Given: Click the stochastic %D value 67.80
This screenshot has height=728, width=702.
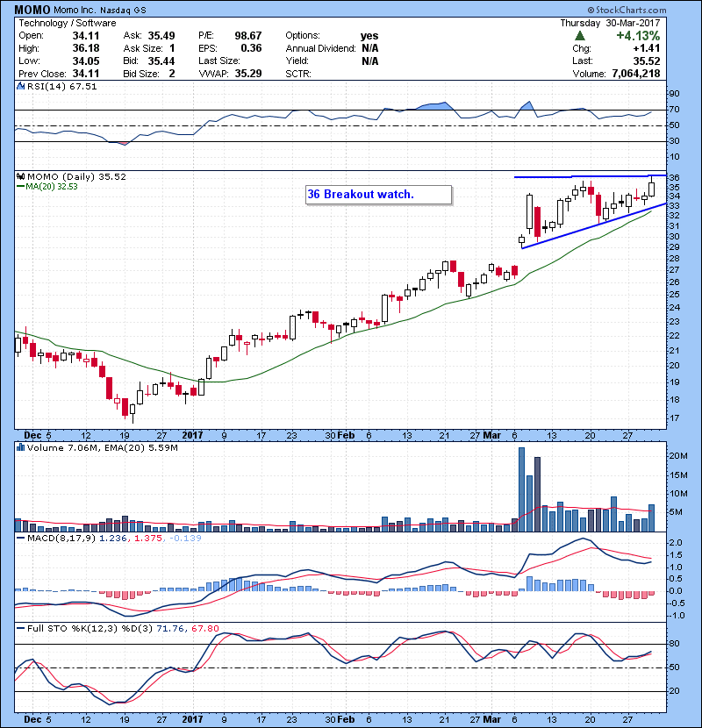Looking at the screenshot, I should 204,628.
